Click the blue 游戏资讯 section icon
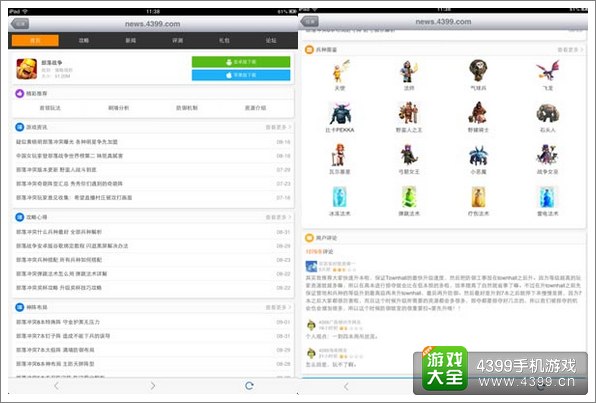This screenshot has height=403, width=596. [20, 127]
